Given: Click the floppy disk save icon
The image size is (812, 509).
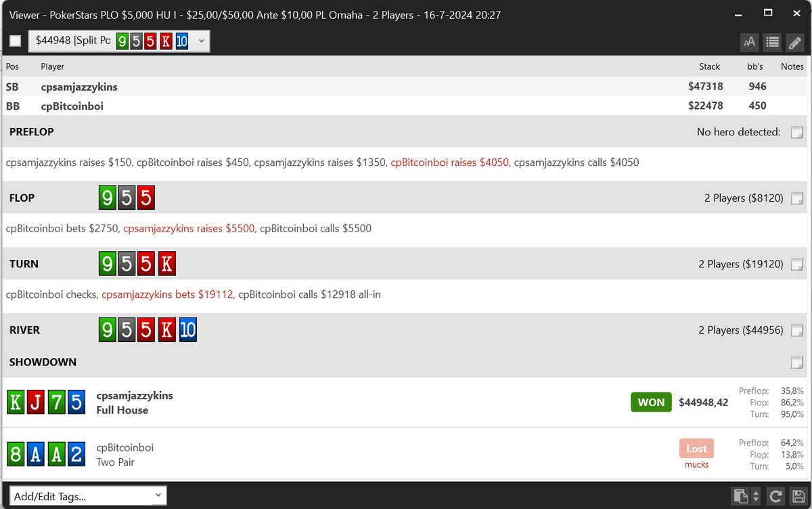Looking at the screenshot, I should pos(797,495).
